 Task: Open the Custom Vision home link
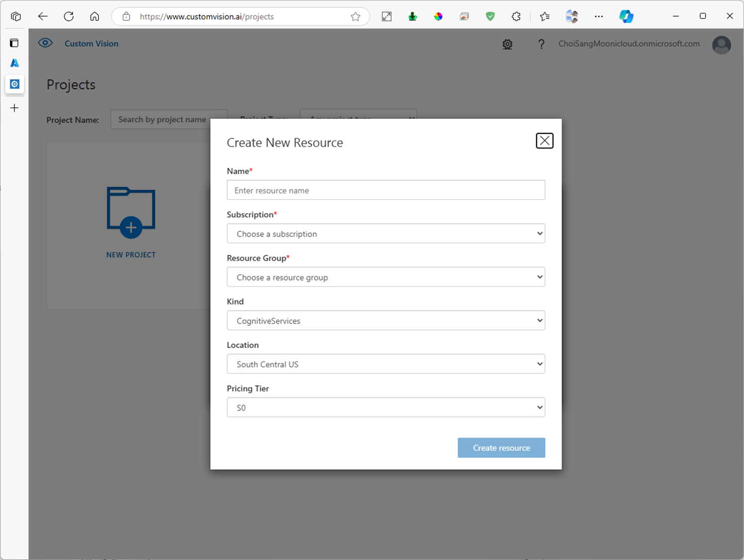92,44
